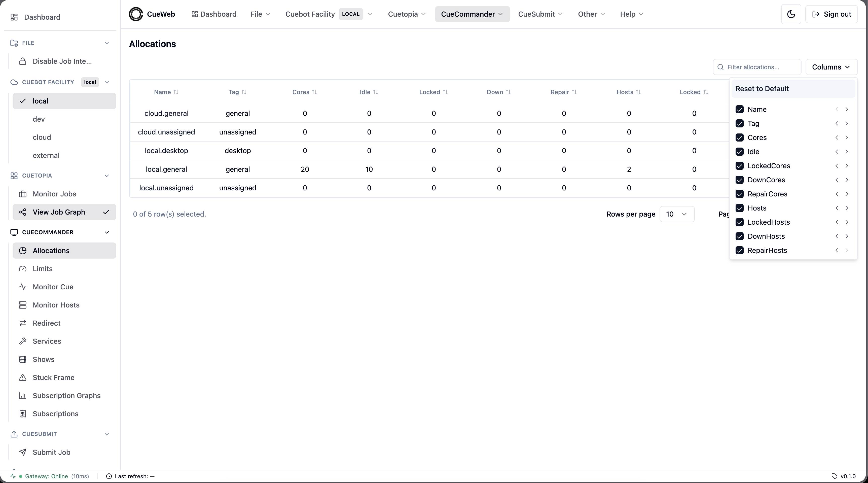Open the CueSubmit top menu
Screen dimensions: 868x483
coord(540,14)
